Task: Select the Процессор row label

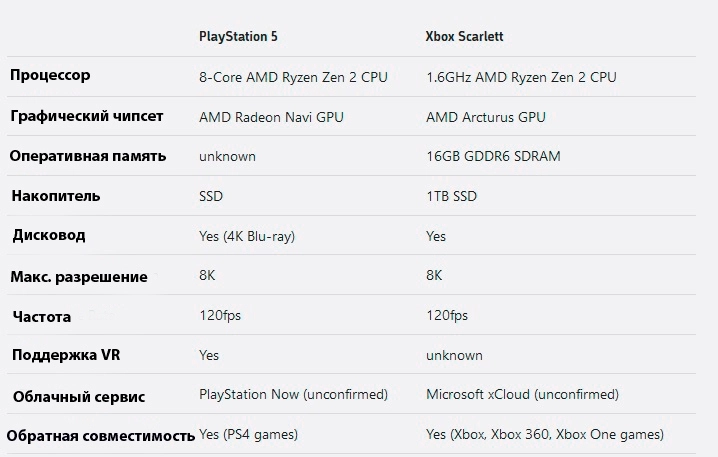Action: 50,75
